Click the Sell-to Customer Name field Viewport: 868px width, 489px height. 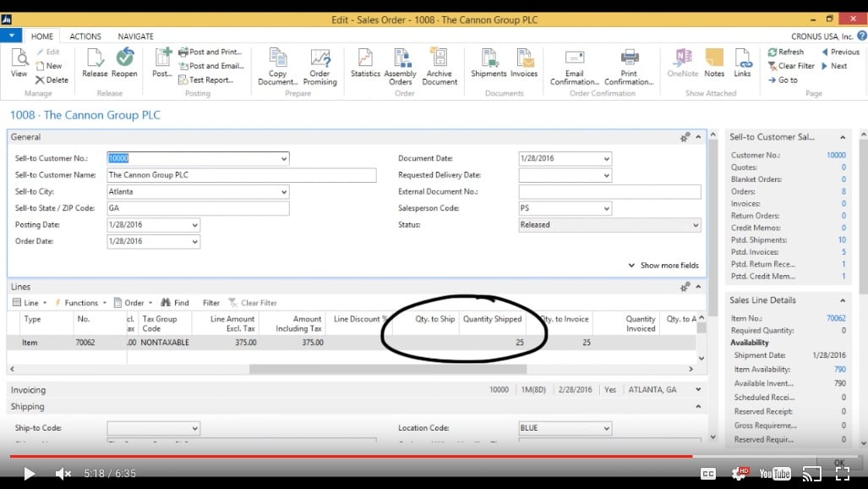[242, 175]
